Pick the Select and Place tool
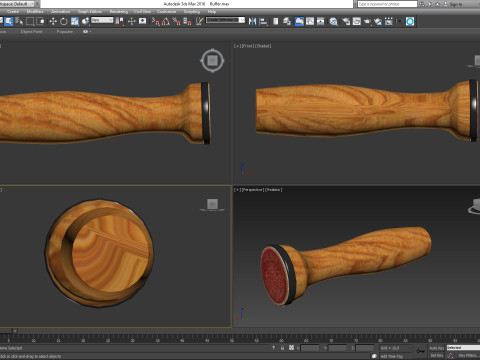Viewport: 480px width, 360px height. point(85,21)
